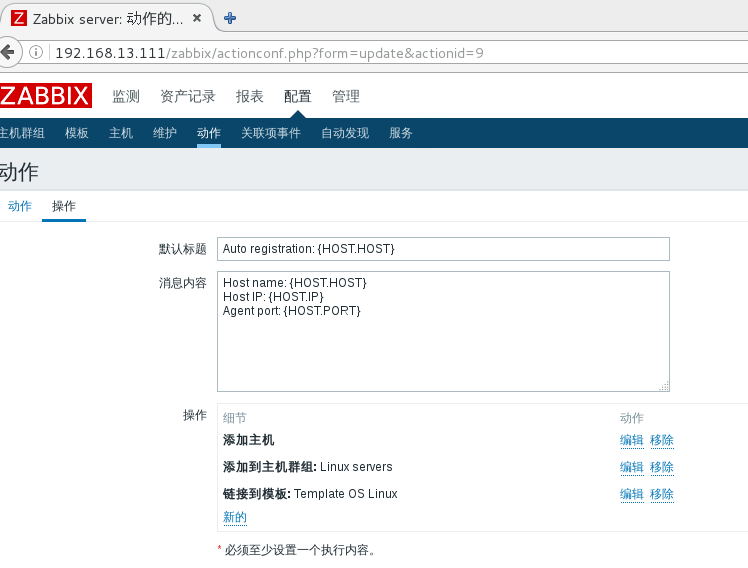The image size is (748, 568).
Task: Click the 动作 page heading
Action: coord(19,172)
